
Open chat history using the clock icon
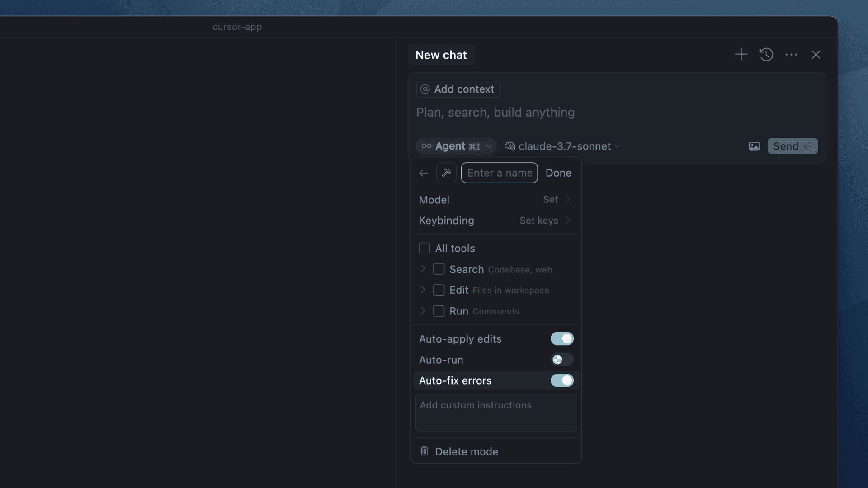(x=767, y=55)
